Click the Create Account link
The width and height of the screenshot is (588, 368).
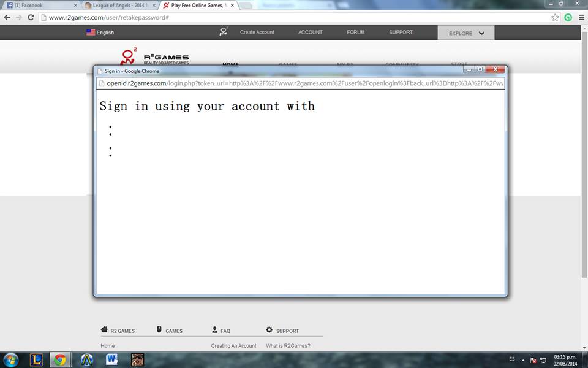pos(257,33)
